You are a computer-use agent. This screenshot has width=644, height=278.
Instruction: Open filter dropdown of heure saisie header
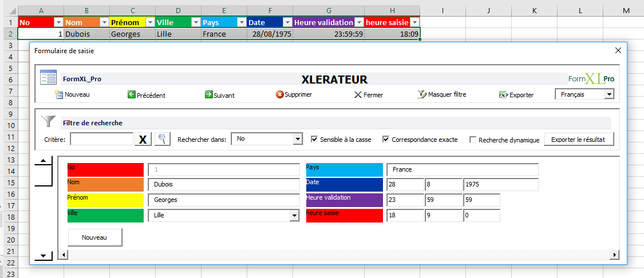coord(414,22)
